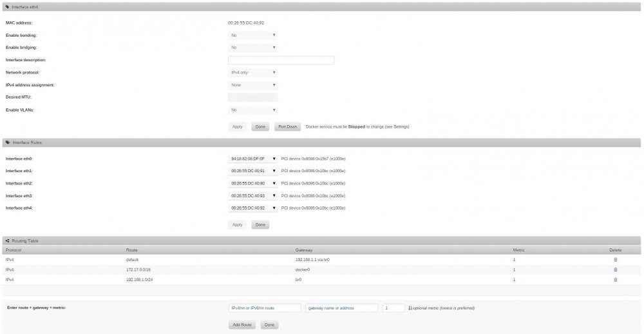
Task: Click the default route cell
Action: 133,260
